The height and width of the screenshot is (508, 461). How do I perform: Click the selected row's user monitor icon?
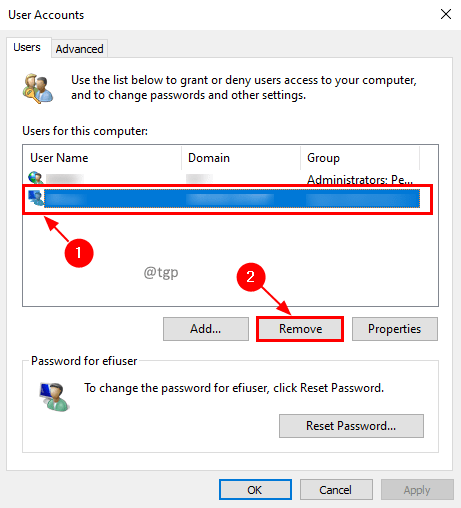point(36,198)
